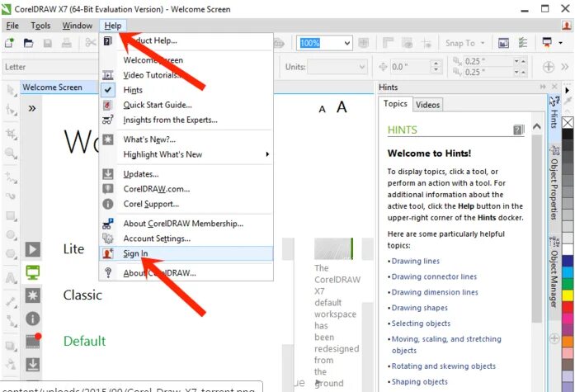Click the add plus icon in property bar

pos(549,67)
